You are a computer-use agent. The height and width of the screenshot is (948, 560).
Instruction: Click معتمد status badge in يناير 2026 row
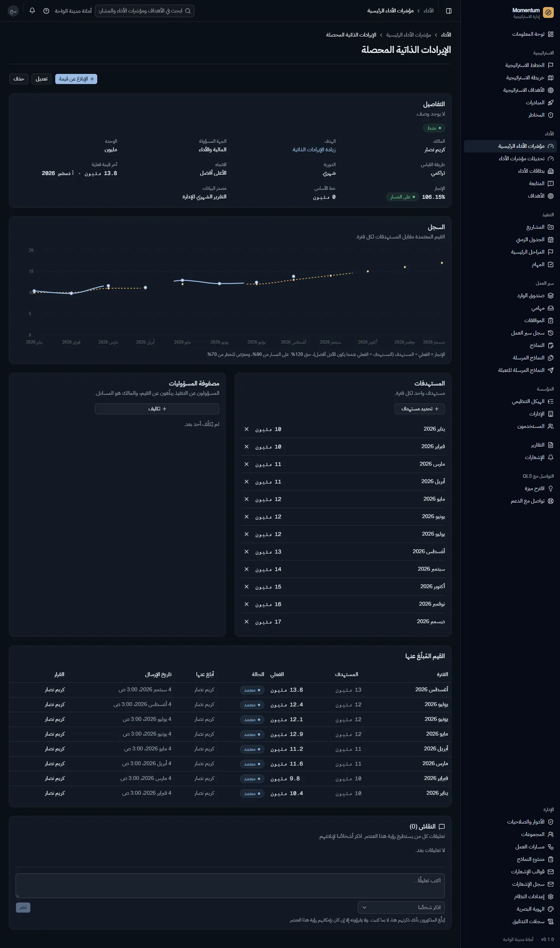252,794
